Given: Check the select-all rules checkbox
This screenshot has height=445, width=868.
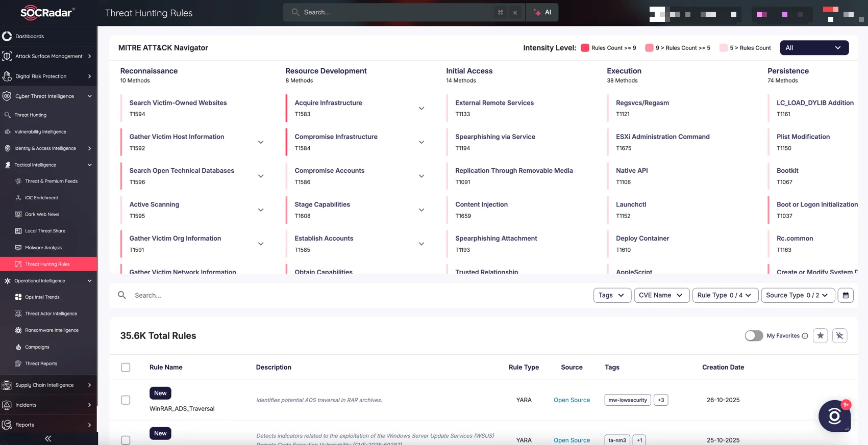Looking at the screenshot, I should 126,368.
